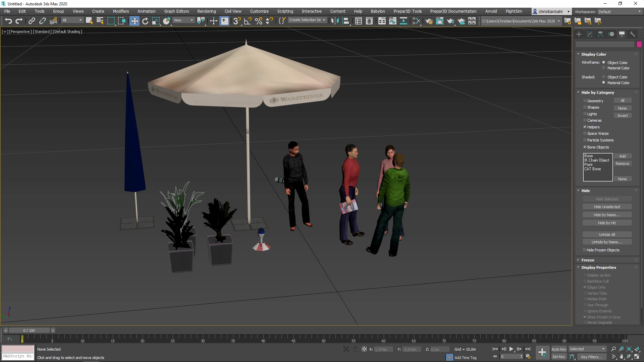Click the Invert category button

click(x=623, y=116)
